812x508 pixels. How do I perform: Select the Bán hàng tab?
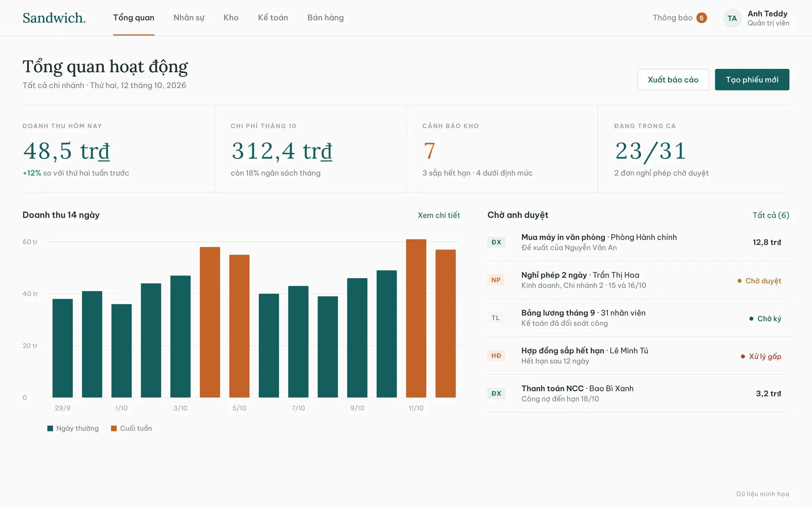coord(326,18)
